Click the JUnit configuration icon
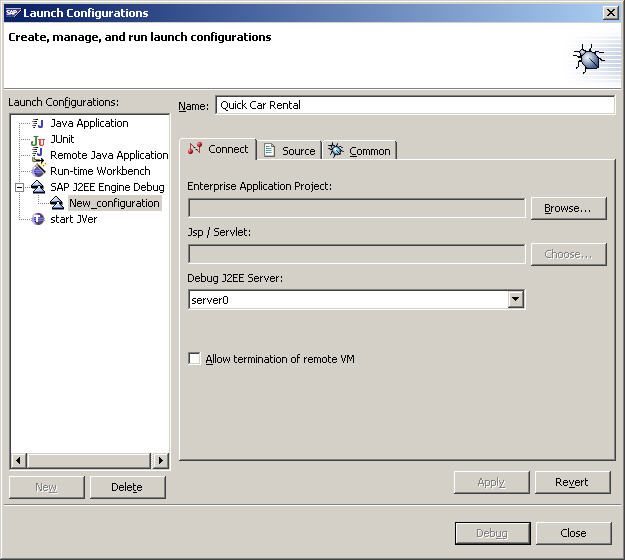Image resolution: width=625 pixels, height=560 pixels. (x=38, y=139)
